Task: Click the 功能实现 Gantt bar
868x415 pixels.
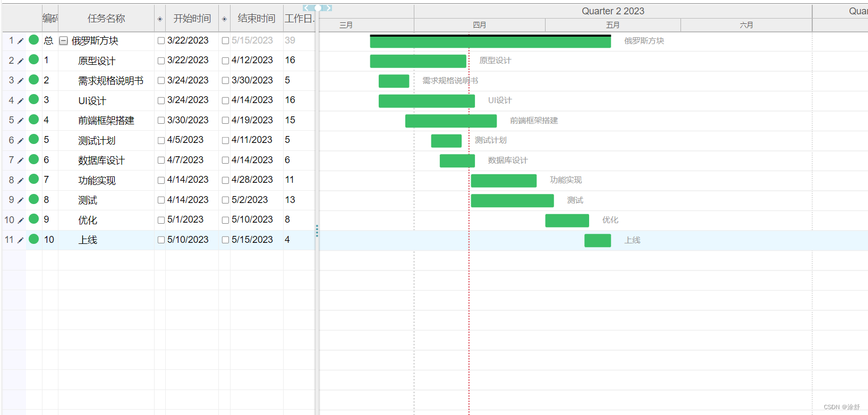Action: pyautogui.click(x=504, y=181)
